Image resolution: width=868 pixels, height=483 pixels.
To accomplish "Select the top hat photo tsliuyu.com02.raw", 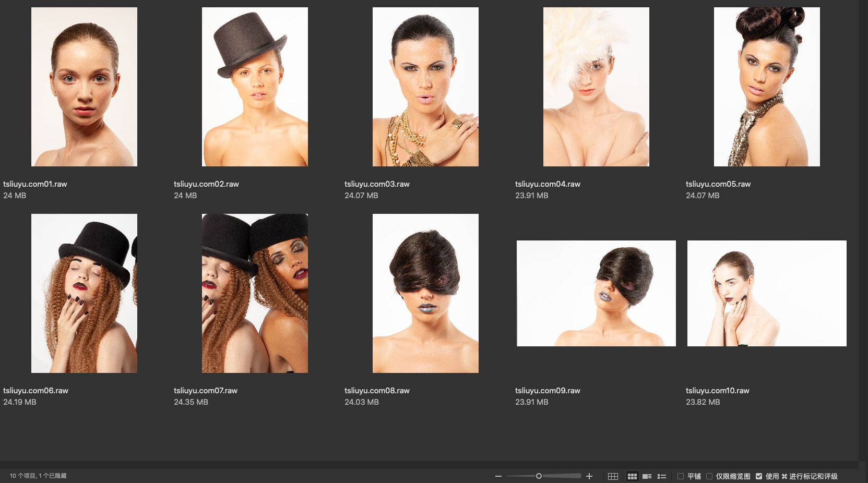I will 255,87.
